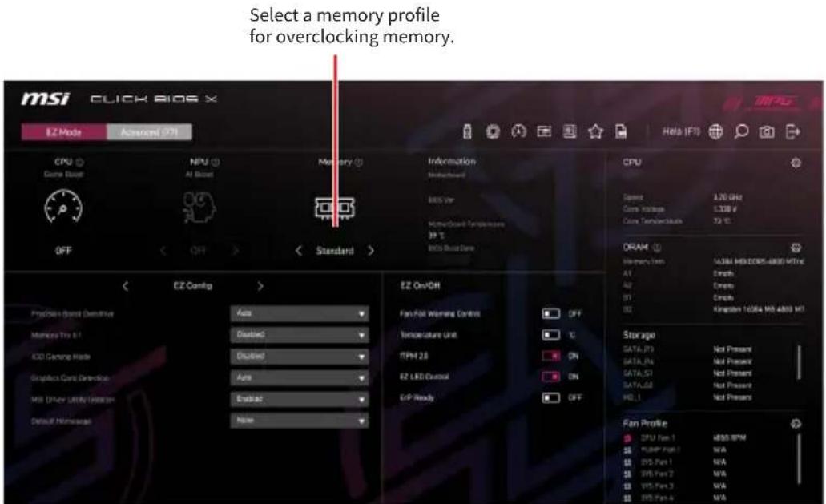Image resolution: width=826 pixels, height=504 pixels.
Task: Change language with the globe icon
Action: click(x=715, y=131)
